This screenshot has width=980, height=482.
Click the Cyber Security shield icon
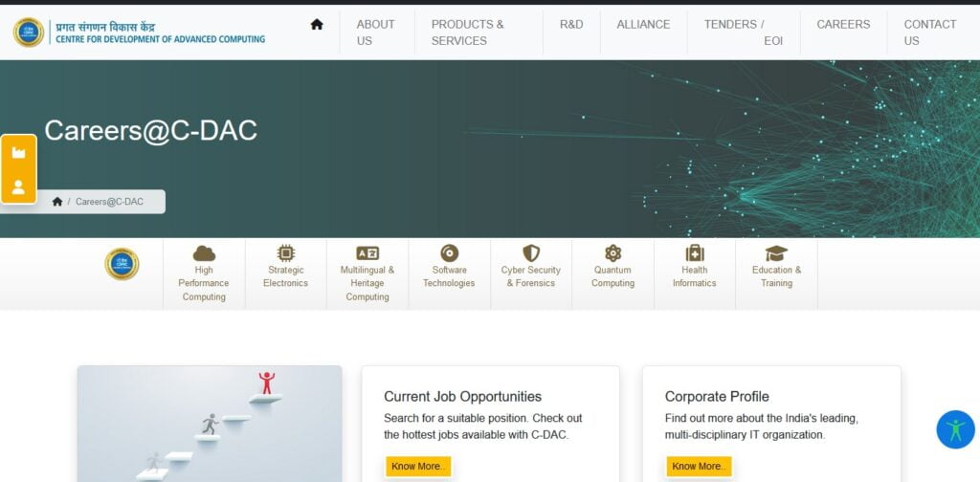(x=530, y=252)
